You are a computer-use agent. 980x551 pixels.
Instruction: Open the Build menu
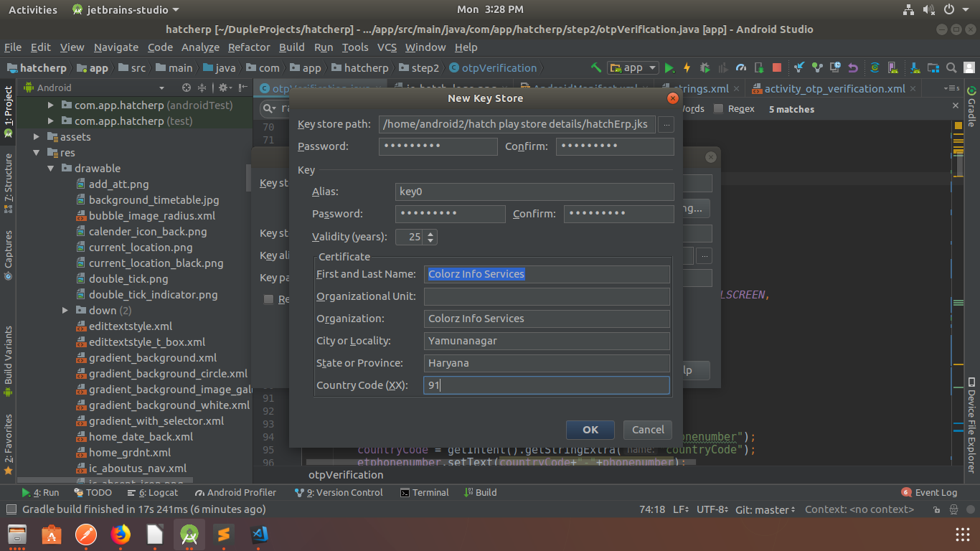point(291,47)
